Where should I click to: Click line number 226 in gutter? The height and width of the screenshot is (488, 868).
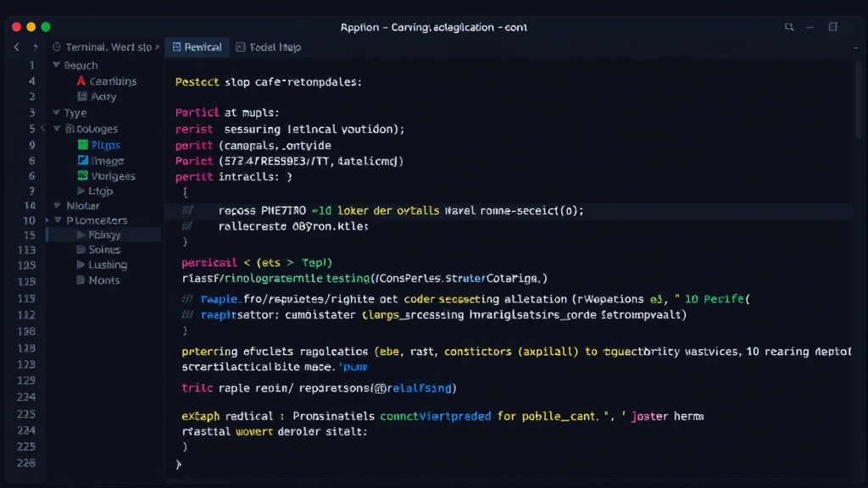coord(26,463)
